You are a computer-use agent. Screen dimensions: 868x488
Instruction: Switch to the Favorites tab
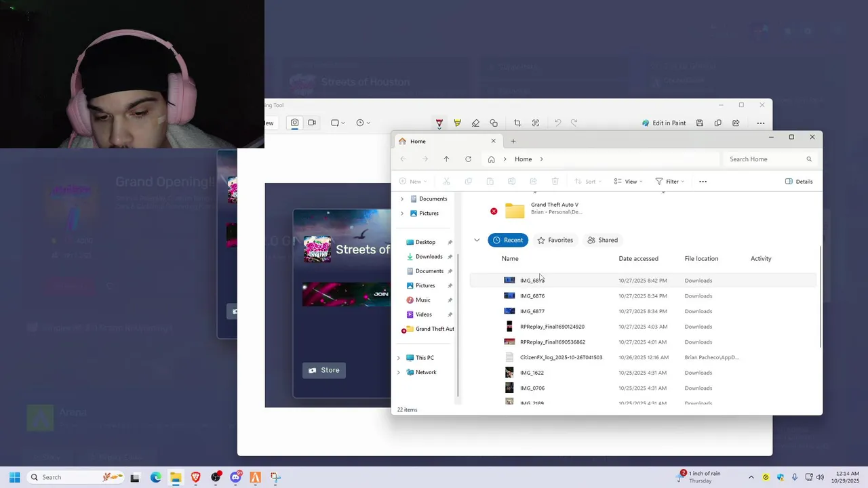coord(555,240)
